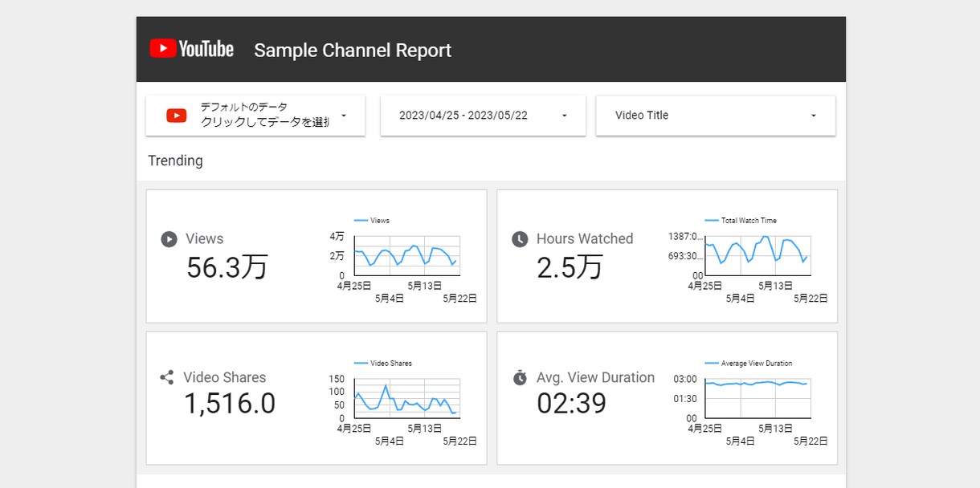The width and height of the screenshot is (980, 488).
Task: Click the Hours Watched value 2.5万
Action: [570, 267]
